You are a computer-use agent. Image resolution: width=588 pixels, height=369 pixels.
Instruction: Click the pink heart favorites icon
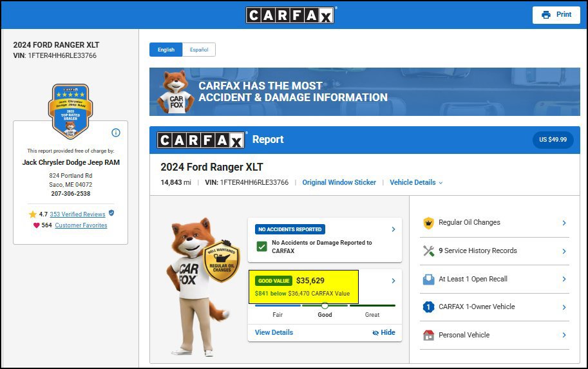point(36,225)
